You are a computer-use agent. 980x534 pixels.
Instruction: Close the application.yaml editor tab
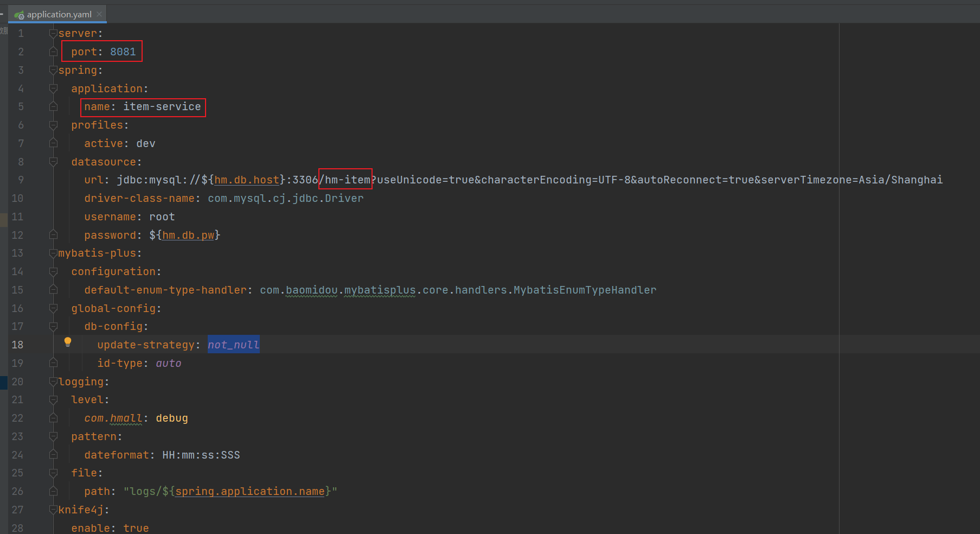99,14
